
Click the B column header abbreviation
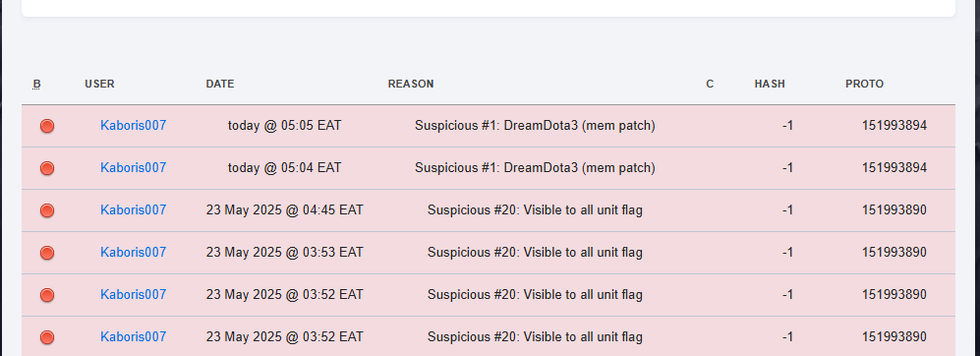click(37, 84)
